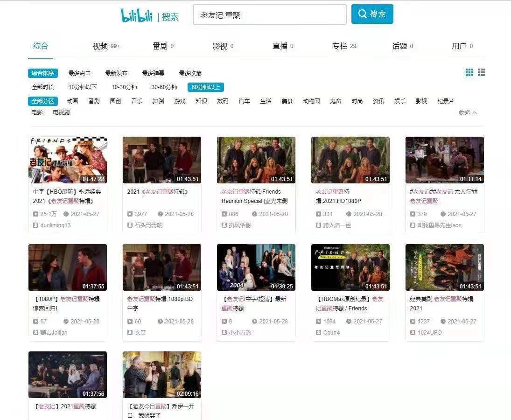
Task: Select the 60分钟以上 duration filter
Action: coord(206,87)
